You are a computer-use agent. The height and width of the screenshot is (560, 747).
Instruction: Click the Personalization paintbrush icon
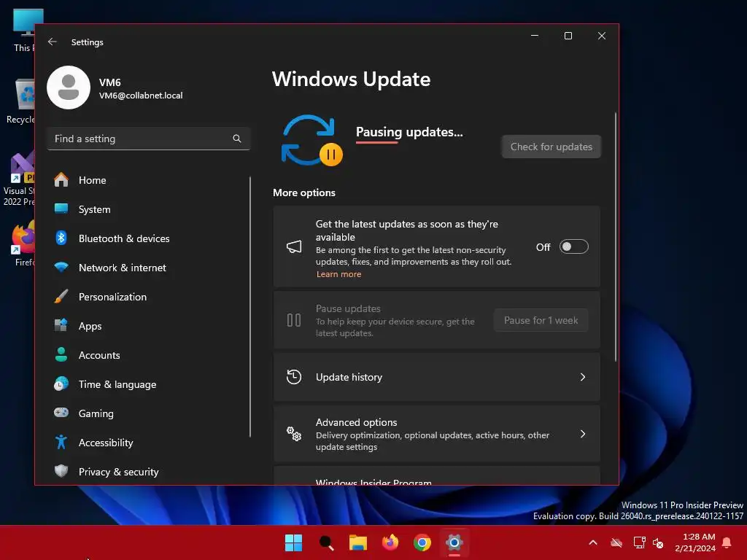tap(61, 297)
